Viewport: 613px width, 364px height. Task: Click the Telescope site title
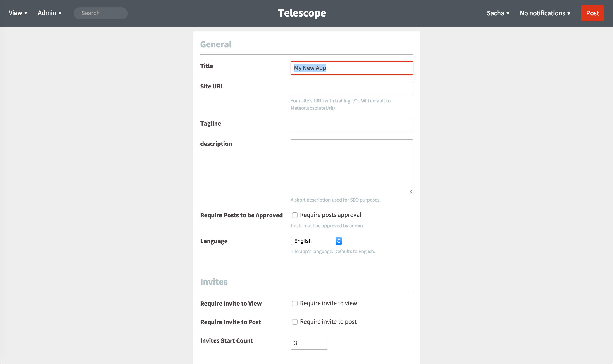tap(302, 13)
